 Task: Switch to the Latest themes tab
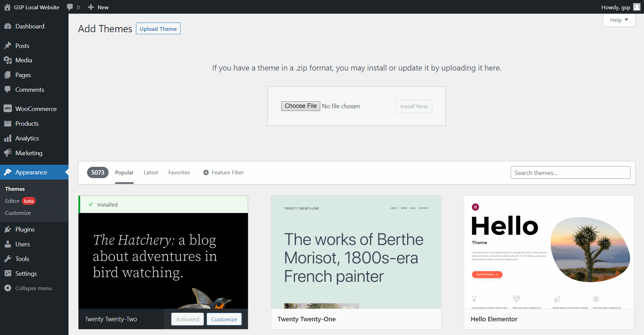(x=151, y=172)
